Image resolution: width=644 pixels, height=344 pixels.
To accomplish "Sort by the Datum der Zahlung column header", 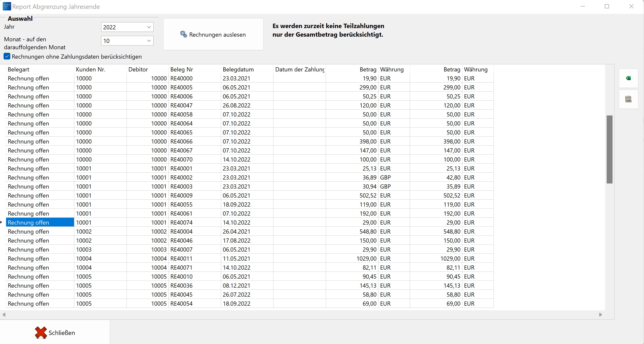I will coord(300,69).
